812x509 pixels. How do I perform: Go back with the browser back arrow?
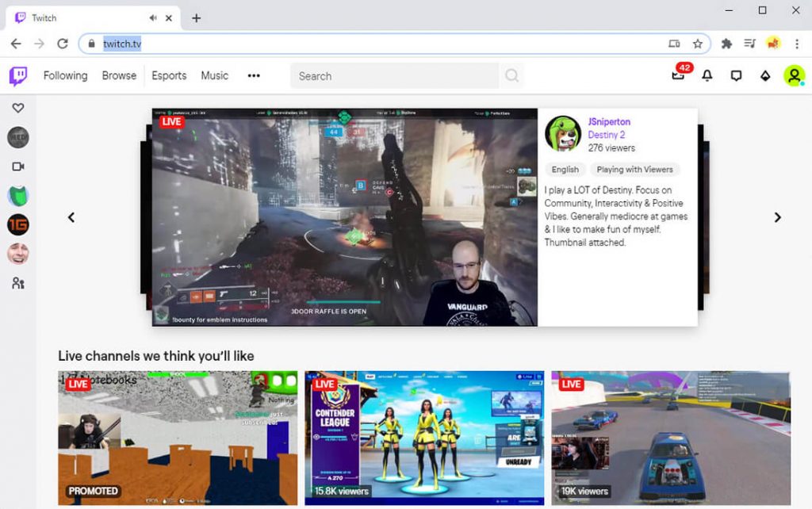point(16,44)
